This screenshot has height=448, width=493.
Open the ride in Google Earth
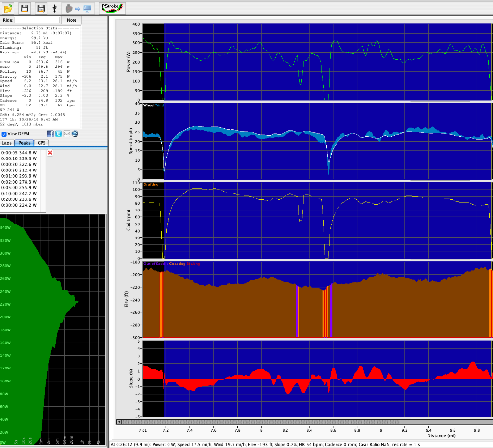coord(75,133)
